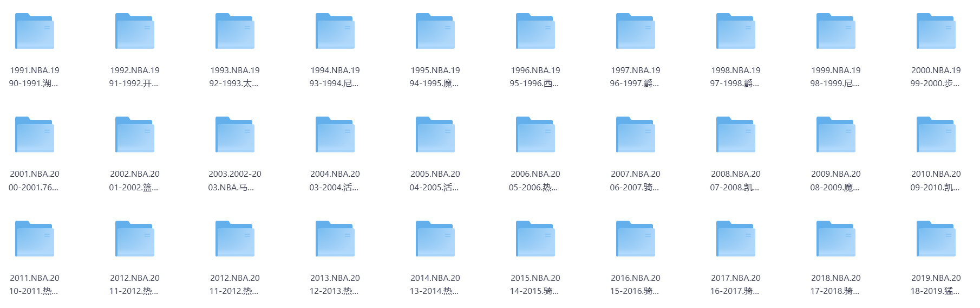Click the 2007.NBA.2006-2007 folder icon
Screen dimensions: 980x308
[x=636, y=135]
